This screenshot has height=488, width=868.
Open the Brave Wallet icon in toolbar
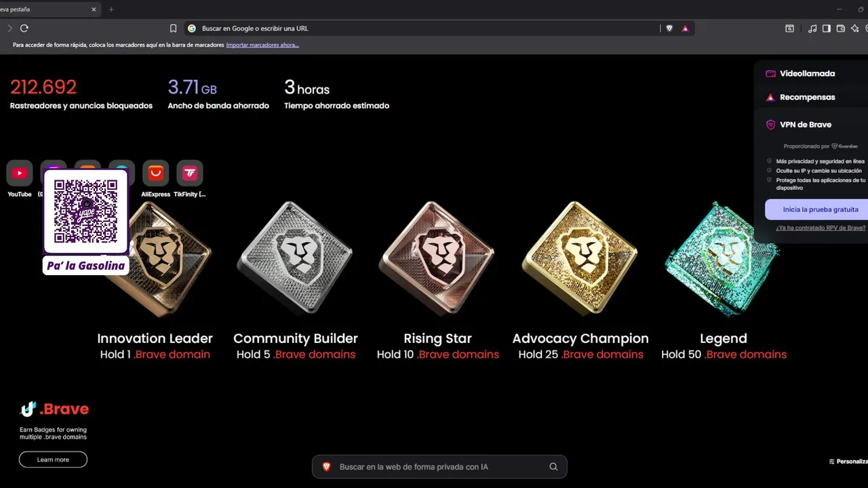841,28
